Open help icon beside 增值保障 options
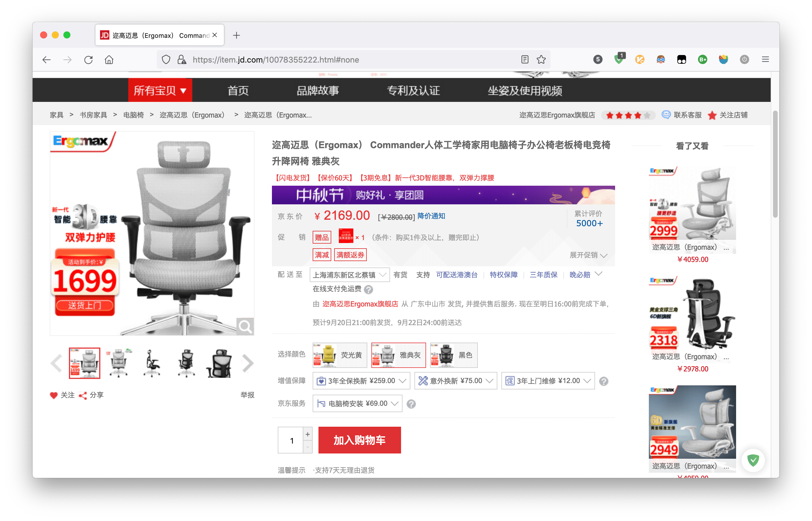 pos(604,381)
